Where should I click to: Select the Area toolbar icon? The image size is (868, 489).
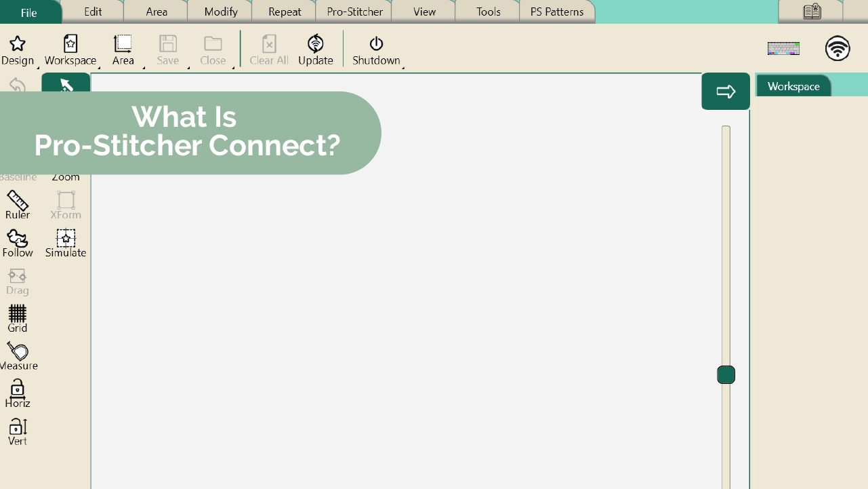tap(123, 45)
